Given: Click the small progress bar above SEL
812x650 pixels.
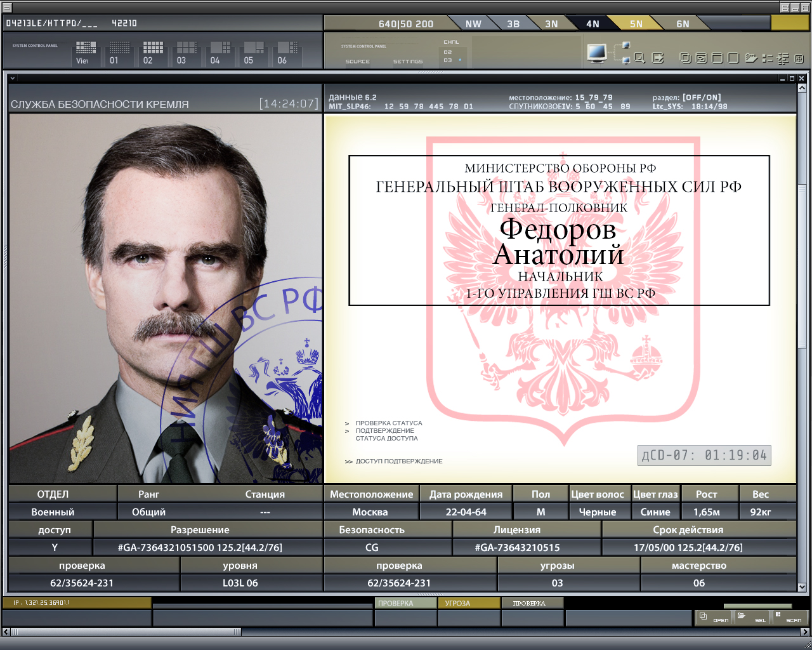Looking at the screenshot, I should (757, 606).
